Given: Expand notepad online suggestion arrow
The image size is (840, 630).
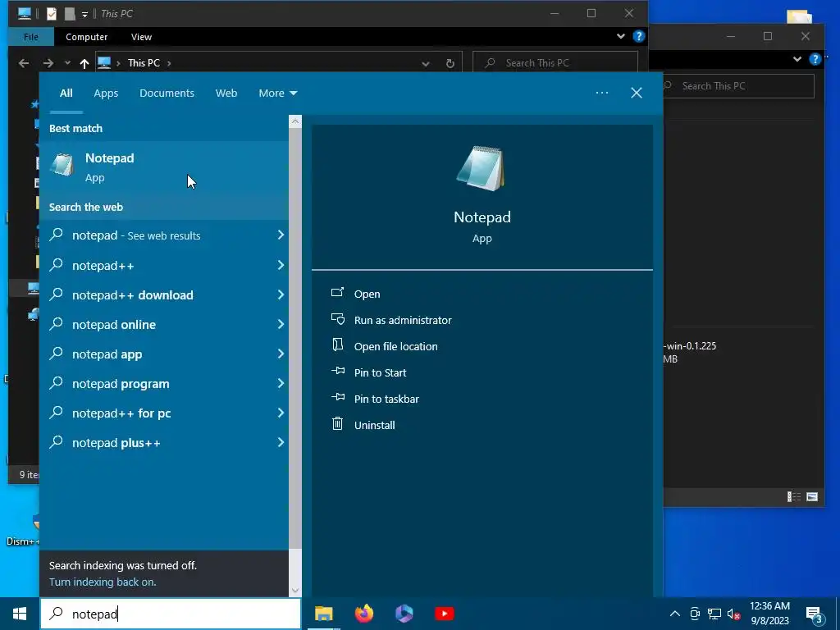Looking at the screenshot, I should pyautogui.click(x=281, y=324).
